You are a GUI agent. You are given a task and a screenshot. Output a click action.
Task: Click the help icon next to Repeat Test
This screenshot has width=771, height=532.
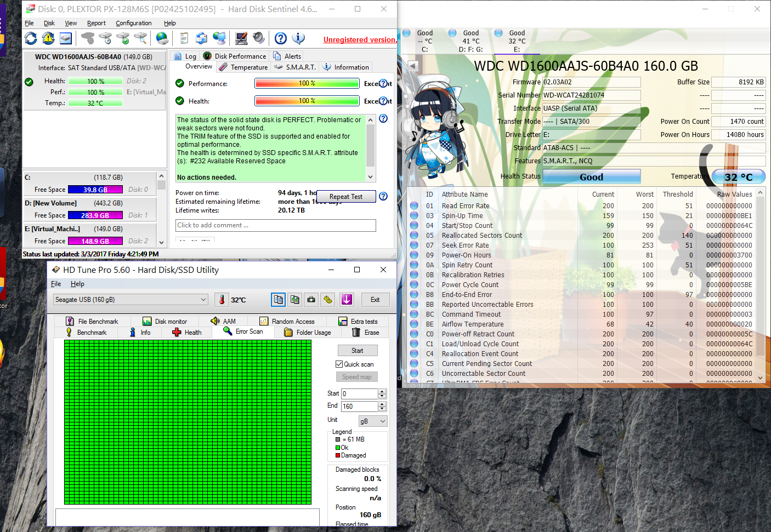click(383, 196)
